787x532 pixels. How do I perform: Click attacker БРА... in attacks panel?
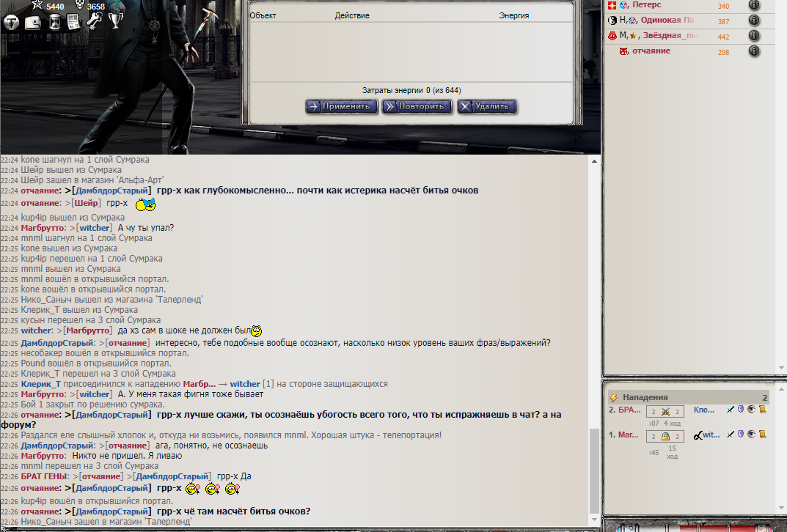[x=629, y=410]
